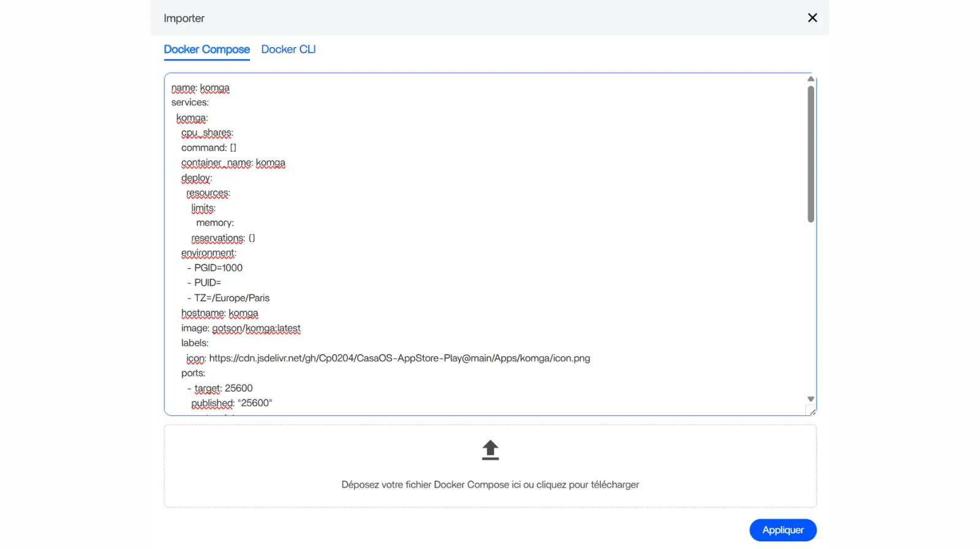The image size is (980, 549).
Task: Select the Docker Compose tab
Action: 206,49
